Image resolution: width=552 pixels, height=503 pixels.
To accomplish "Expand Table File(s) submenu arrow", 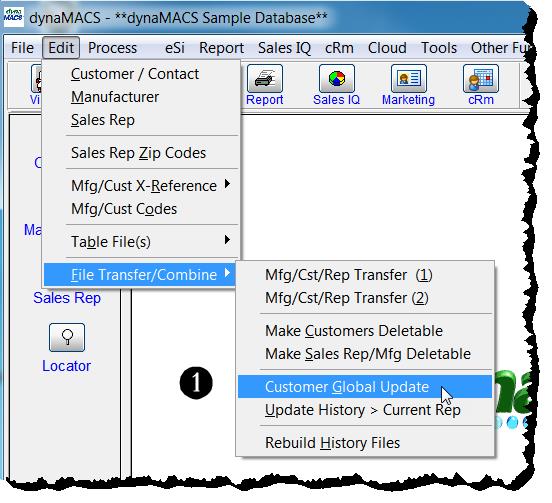I will point(227,240).
